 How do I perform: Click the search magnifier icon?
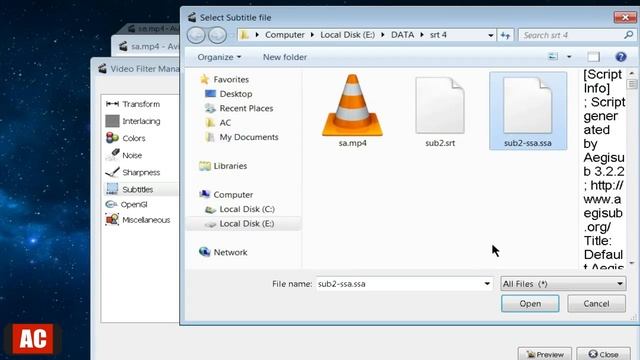tap(628, 35)
